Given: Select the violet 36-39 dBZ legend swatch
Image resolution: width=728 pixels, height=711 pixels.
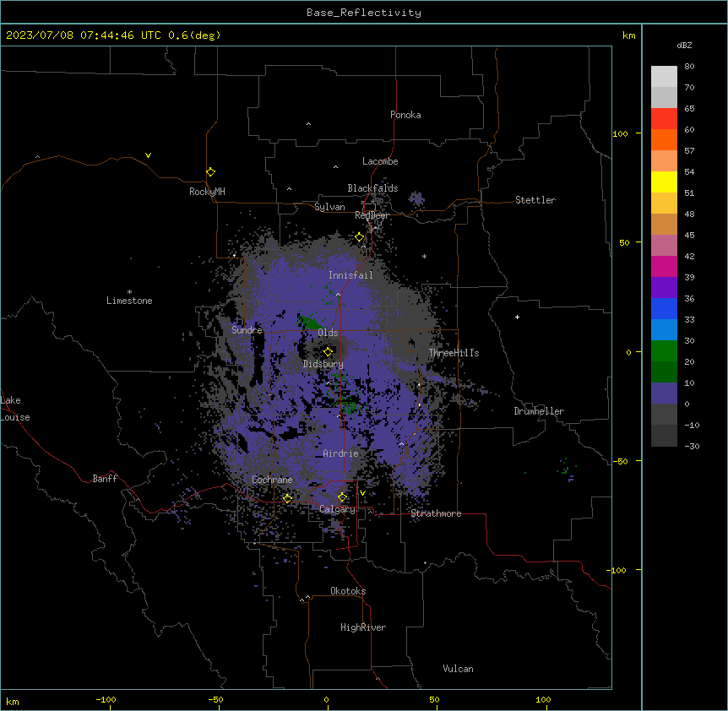Looking at the screenshot, I should click(664, 288).
